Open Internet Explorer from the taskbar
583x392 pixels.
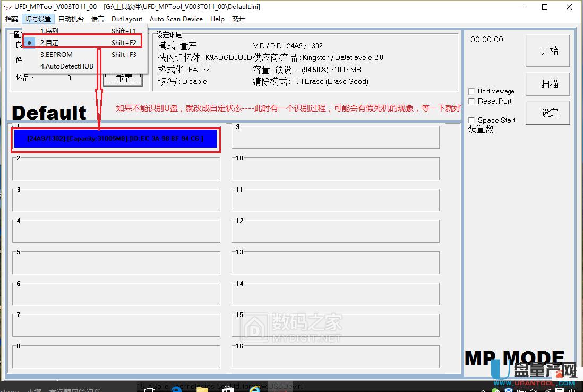click(x=255, y=388)
